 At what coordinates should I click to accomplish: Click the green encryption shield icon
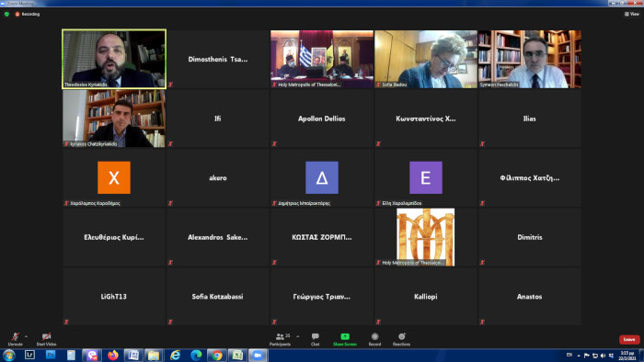6,14
